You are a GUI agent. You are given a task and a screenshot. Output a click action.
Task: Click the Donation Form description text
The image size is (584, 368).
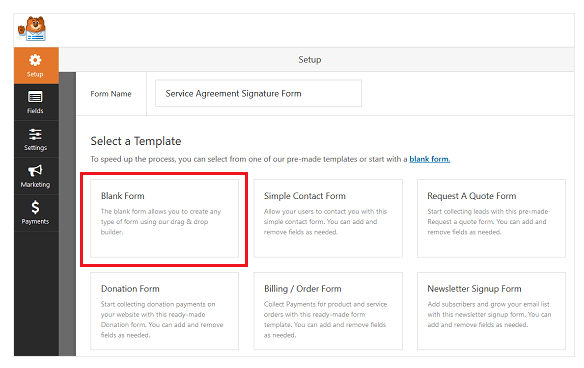162,320
